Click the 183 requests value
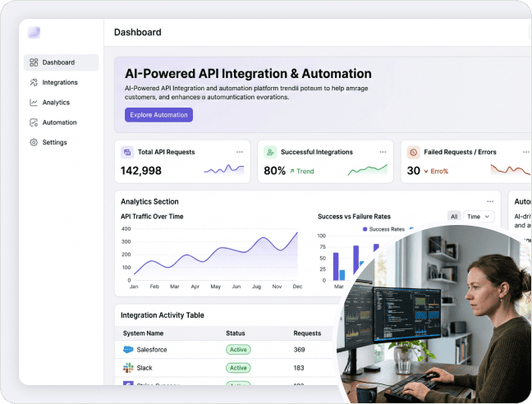Viewport: 532px width, 404px height. 299,368
